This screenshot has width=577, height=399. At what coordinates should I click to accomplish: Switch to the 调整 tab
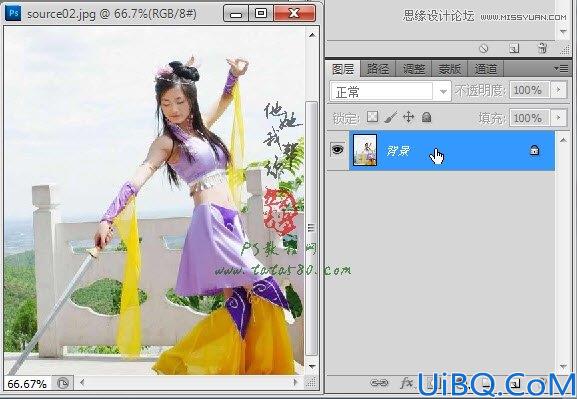414,69
